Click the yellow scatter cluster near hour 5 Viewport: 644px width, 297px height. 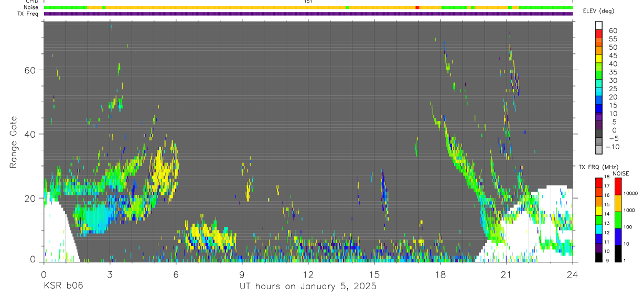tap(164, 168)
